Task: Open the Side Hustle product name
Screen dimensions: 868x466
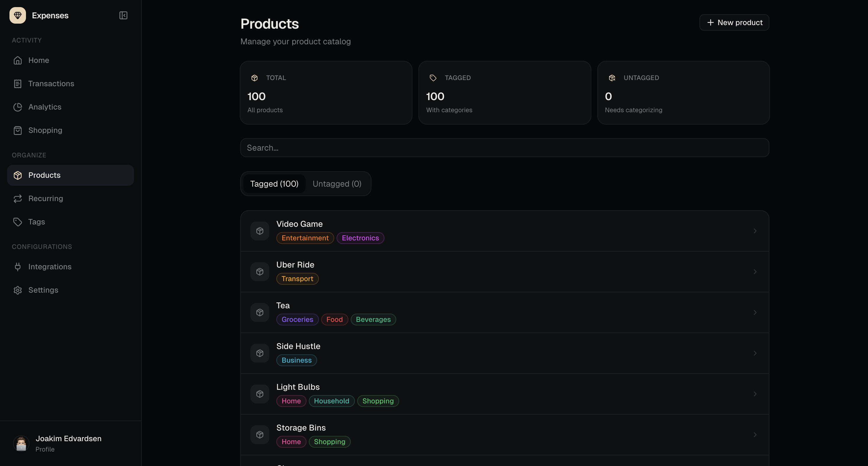Action: coord(298,346)
